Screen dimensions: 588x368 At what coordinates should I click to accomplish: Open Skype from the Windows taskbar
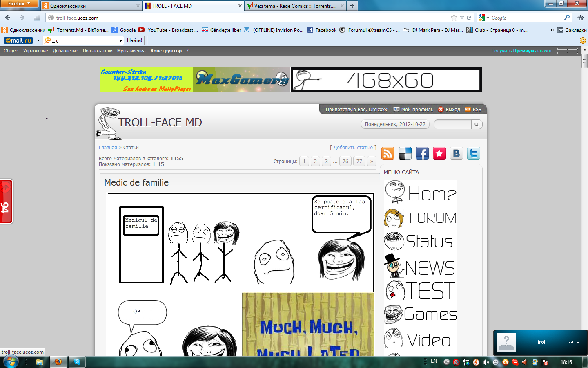(x=77, y=361)
